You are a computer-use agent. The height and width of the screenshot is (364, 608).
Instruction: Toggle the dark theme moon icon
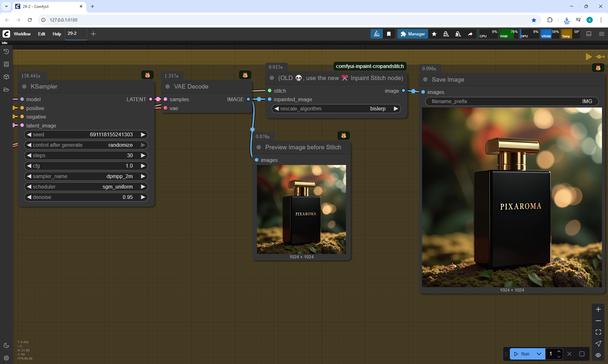coord(6,345)
